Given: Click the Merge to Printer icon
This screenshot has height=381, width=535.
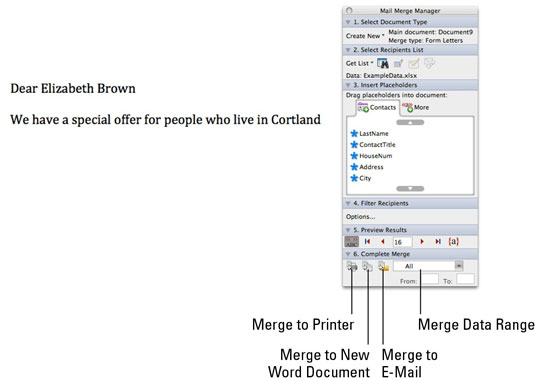Looking at the screenshot, I should [352, 266].
